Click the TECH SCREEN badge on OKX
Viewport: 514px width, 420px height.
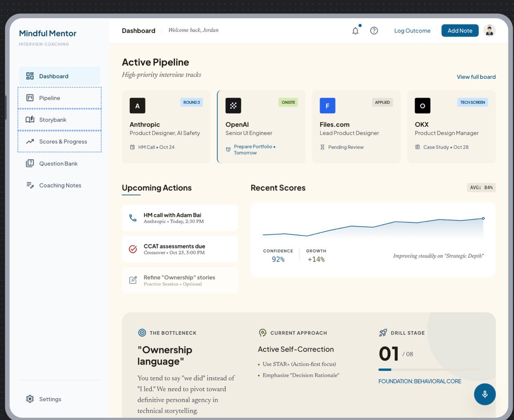click(x=472, y=102)
